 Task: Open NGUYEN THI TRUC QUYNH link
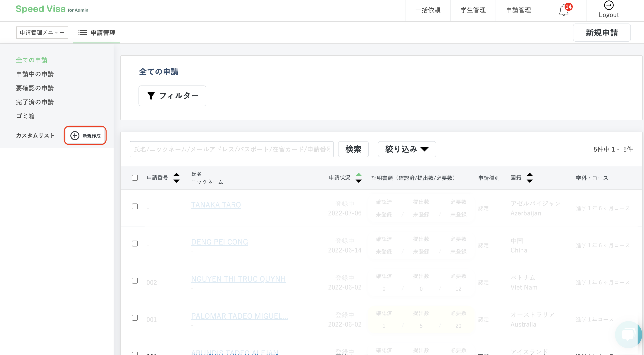pos(238,279)
